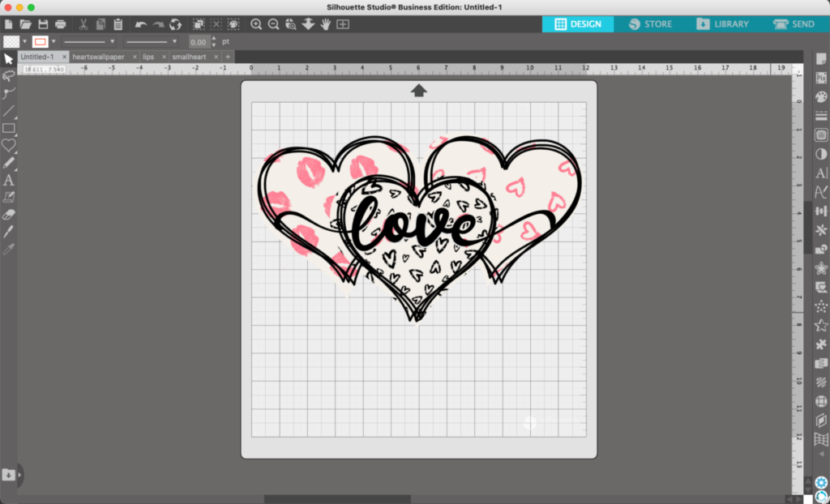Open the puzzle piece panel
The image size is (830, 504).
point(821,344)
